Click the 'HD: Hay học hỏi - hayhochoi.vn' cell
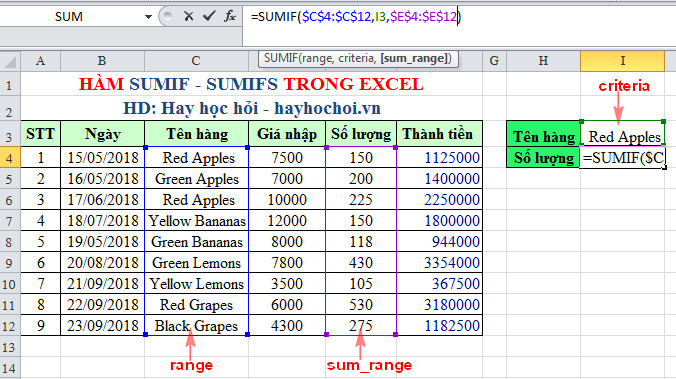Image resolution: width=676 pixels, height=379 pixels. click(252, 108)
